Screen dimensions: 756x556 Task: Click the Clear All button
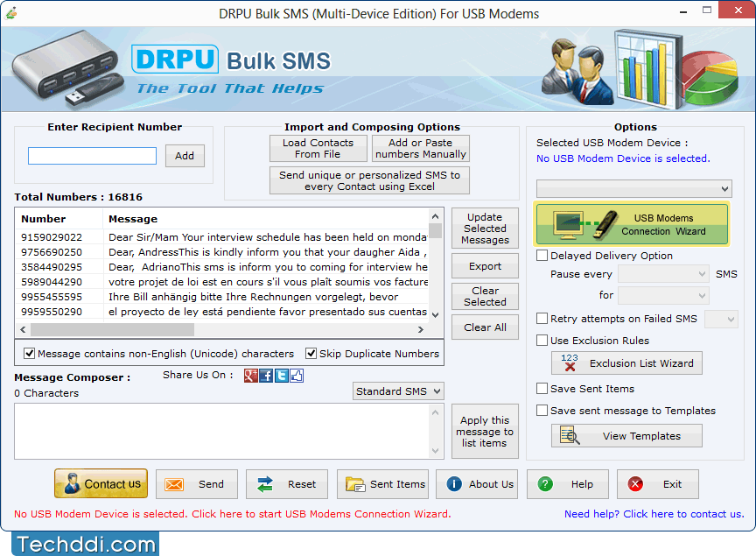click(x=485, y=327)
